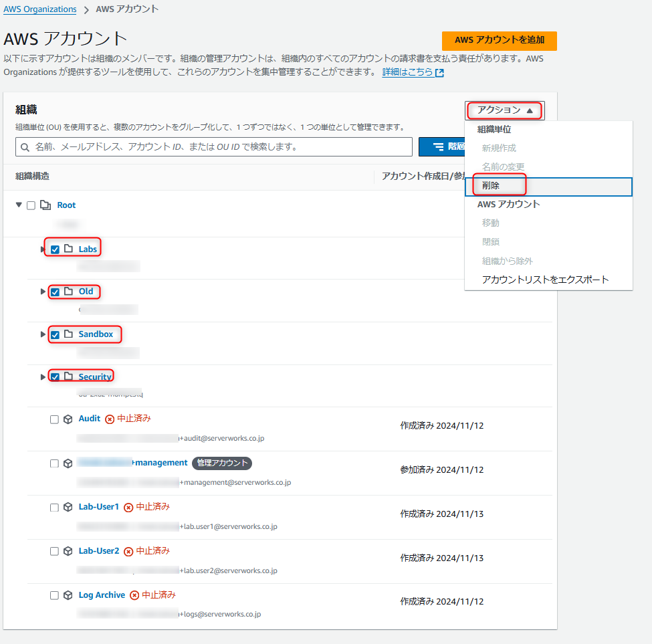Select the Log Archive account checkbox
Screen dimensions: 652x644
coord(54,595)
